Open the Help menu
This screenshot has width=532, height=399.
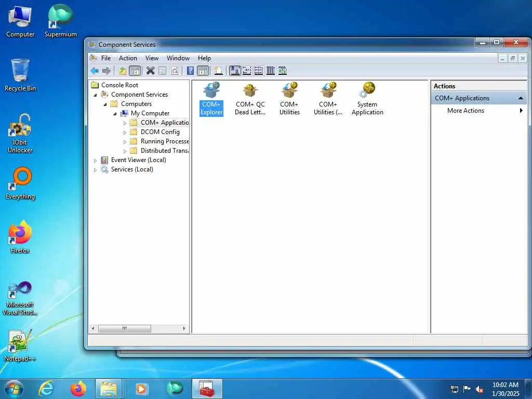204,58
